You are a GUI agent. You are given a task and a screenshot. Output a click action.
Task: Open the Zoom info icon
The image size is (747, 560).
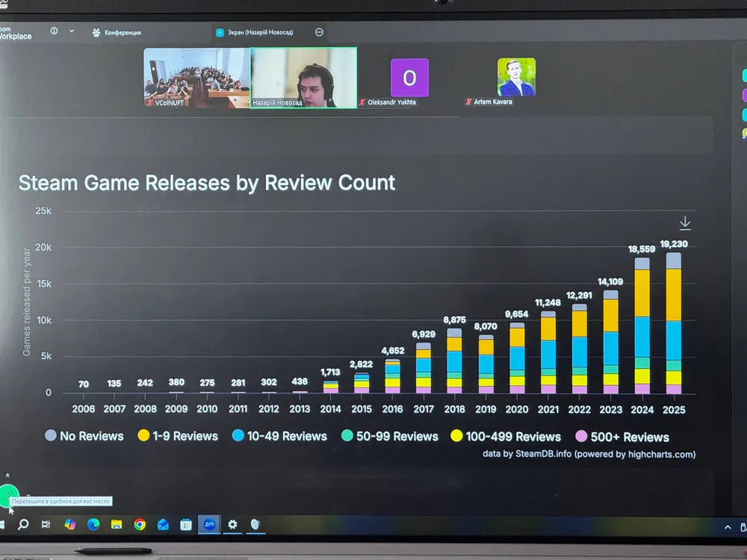click(55, 31)
